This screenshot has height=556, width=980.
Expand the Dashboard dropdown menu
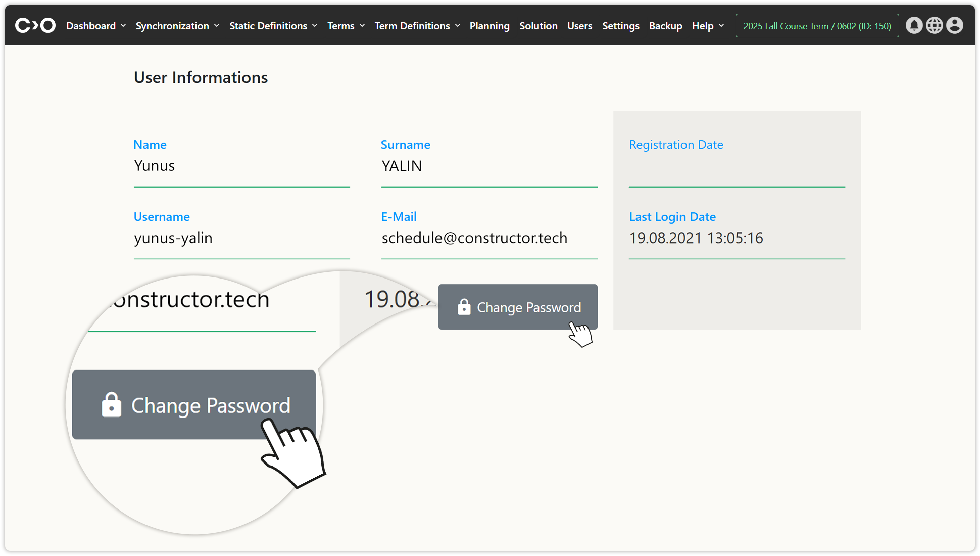point(95,26)
